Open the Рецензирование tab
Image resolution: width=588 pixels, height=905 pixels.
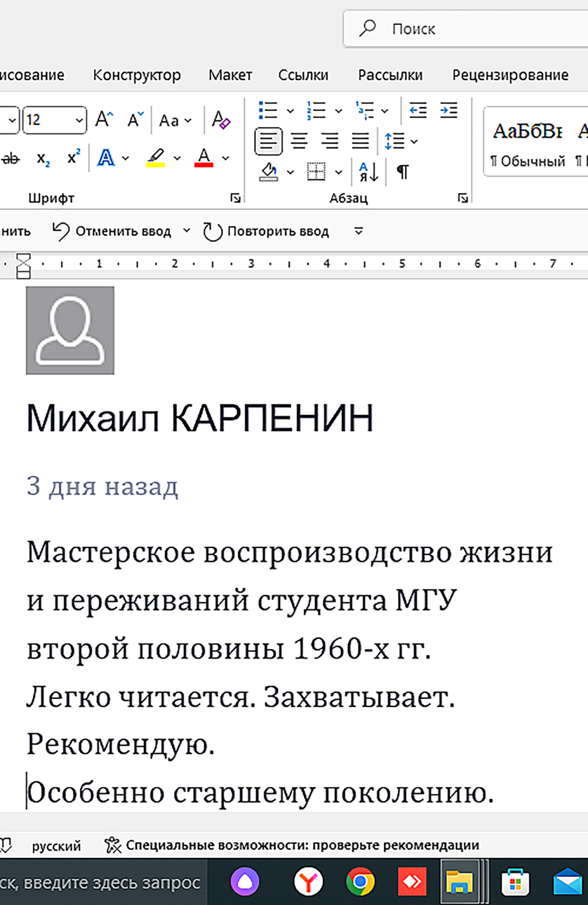point(510,75)
